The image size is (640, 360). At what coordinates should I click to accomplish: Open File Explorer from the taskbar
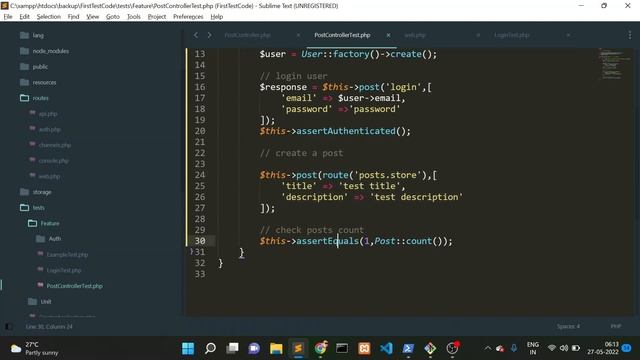[276, 348]
